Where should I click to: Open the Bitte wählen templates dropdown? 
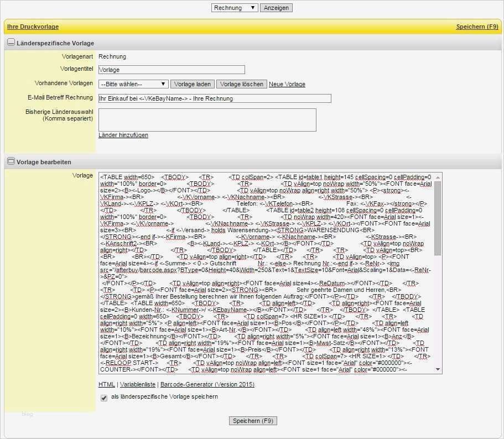click(x=133, y=84)
